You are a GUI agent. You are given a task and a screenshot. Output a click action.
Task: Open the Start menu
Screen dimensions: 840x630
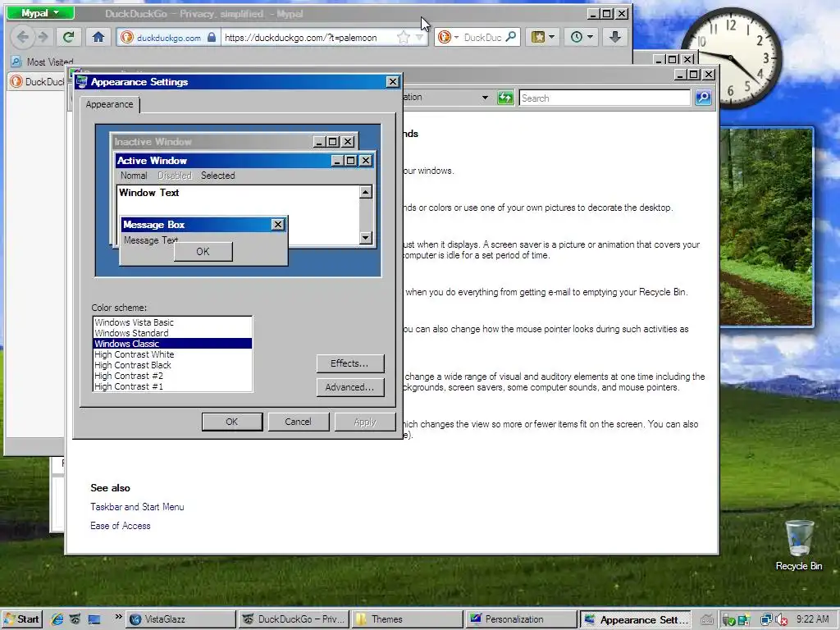(22, 619)
